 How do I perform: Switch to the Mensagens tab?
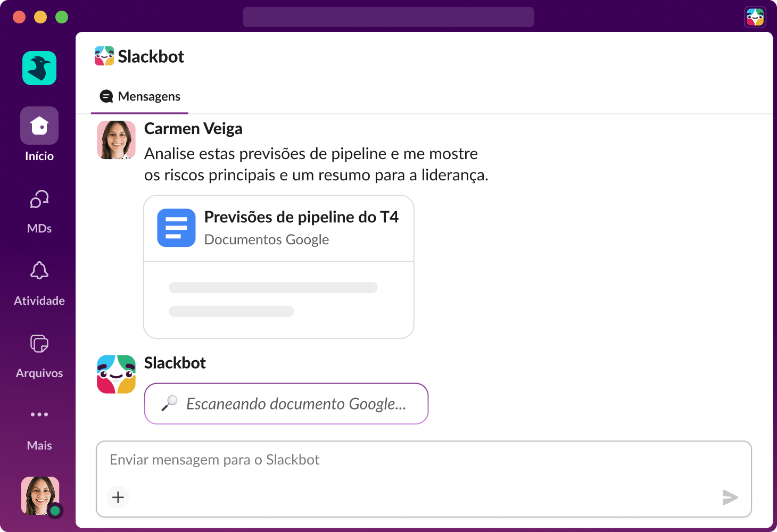click(x=139, y=96)
